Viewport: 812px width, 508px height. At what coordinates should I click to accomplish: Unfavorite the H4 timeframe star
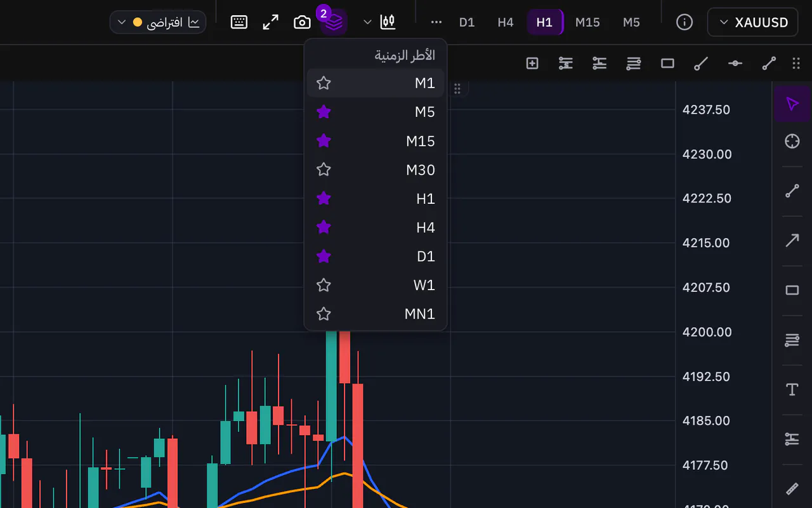pyautogui.click(x=324, y=227)
